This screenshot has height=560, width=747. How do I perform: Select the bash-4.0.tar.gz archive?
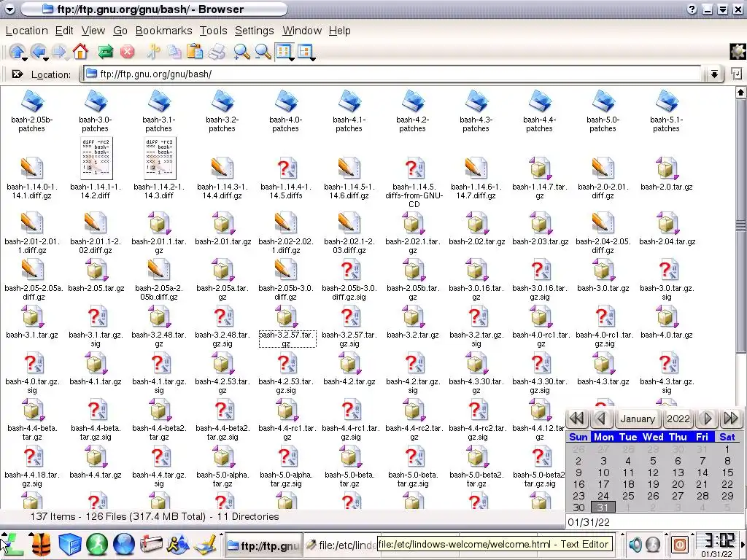[x=667, y=322]
